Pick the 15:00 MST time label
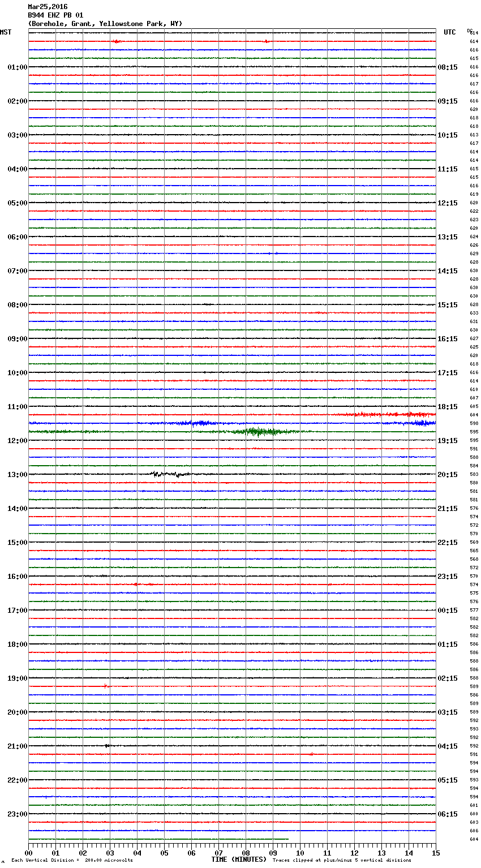 [18, 543]
